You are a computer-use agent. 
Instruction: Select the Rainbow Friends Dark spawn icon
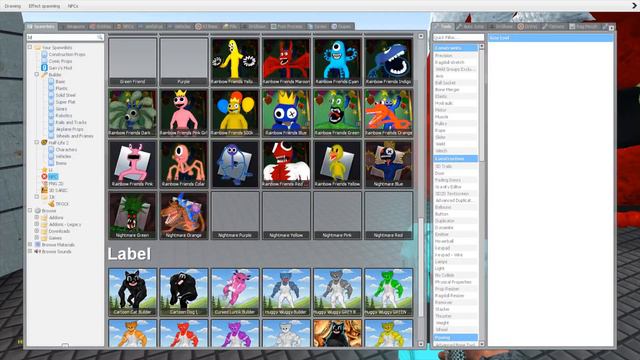[x=132, y=113]
